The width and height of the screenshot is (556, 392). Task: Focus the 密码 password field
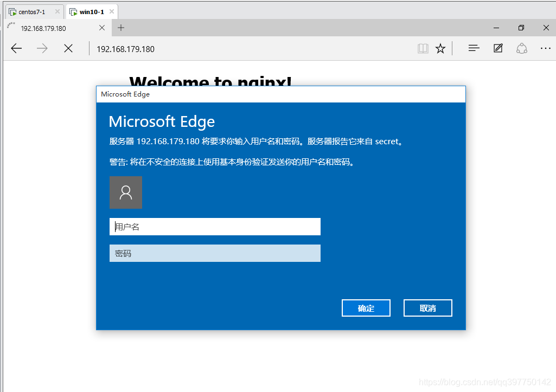pyautogui.click(x=215, y=253)
